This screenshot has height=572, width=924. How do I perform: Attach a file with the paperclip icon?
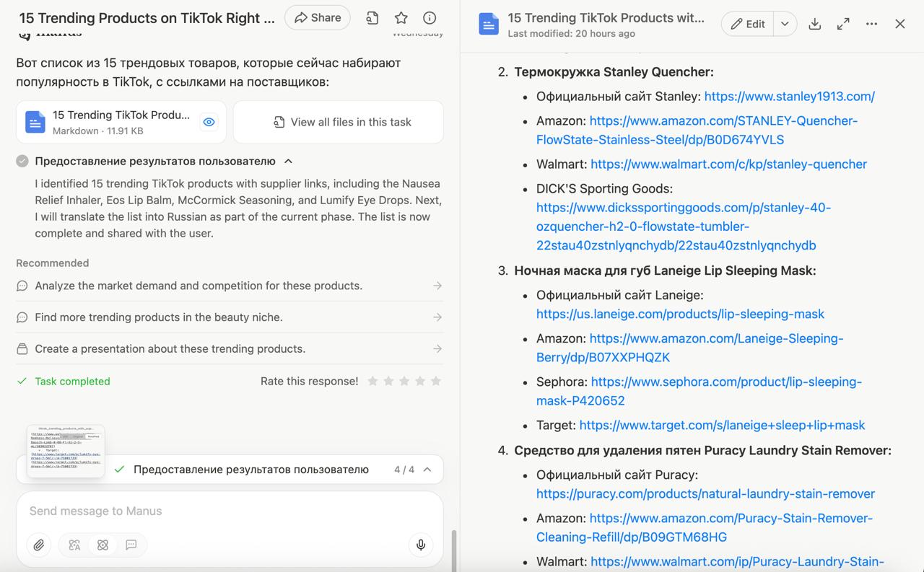point(39,545)
